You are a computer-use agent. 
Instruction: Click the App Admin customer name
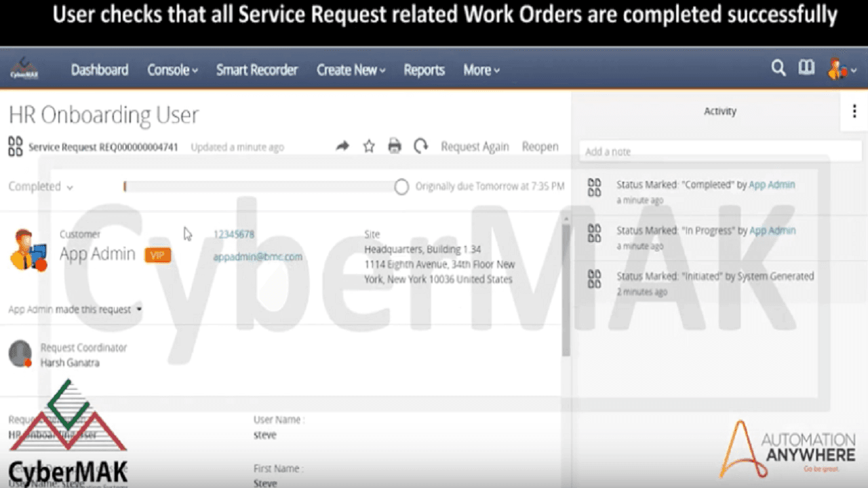98,254
